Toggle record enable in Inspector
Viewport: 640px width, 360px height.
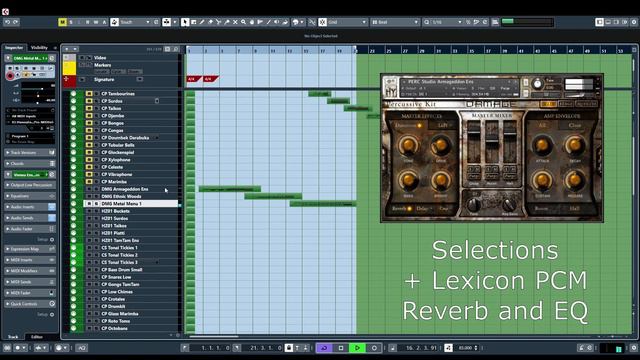click(x=10, y=75)
